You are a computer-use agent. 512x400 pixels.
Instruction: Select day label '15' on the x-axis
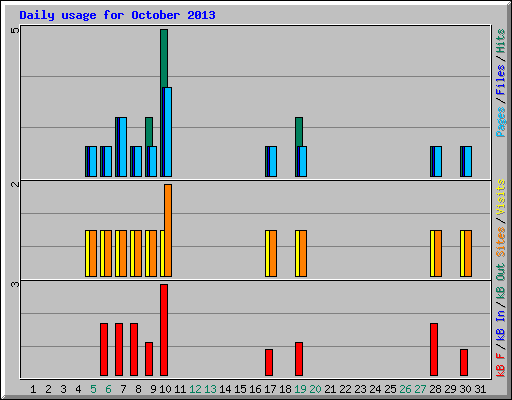click(x=240, y=389)
